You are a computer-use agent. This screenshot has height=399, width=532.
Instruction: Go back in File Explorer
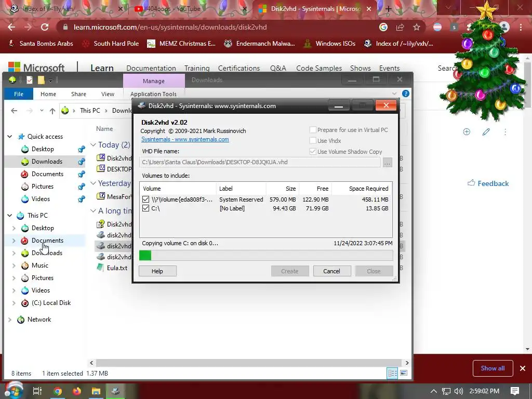(x=14, y=111)
